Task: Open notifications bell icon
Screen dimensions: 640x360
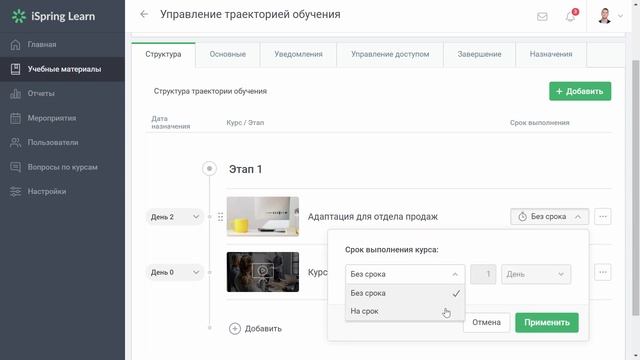Action: click(571, 17)
